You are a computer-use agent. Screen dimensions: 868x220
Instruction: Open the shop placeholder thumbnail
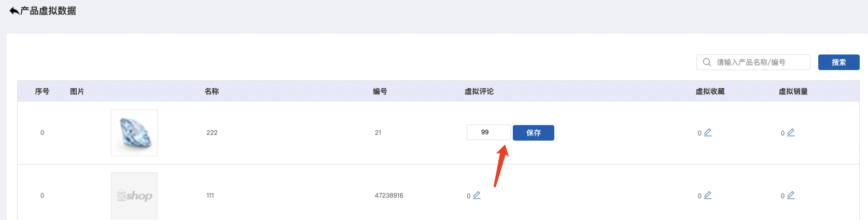(x=134, y=196)
